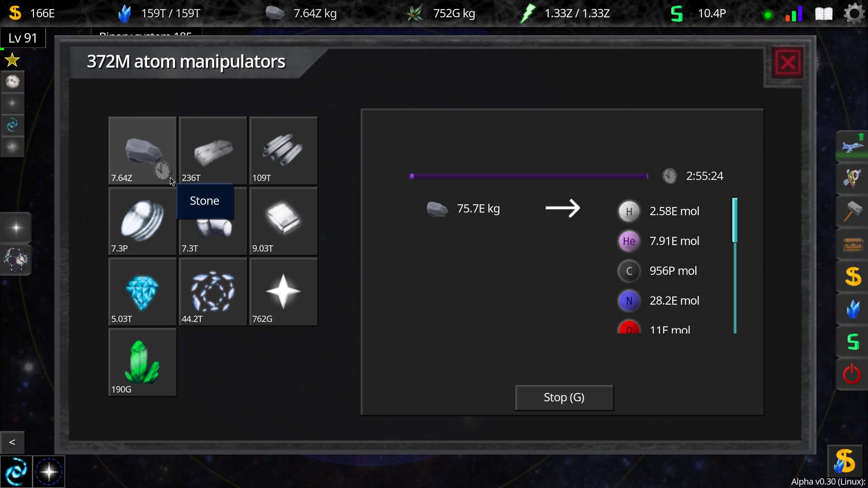Click the 956P mol carbon value
This screenshot has width=868, height=488.
pos(673,271)
